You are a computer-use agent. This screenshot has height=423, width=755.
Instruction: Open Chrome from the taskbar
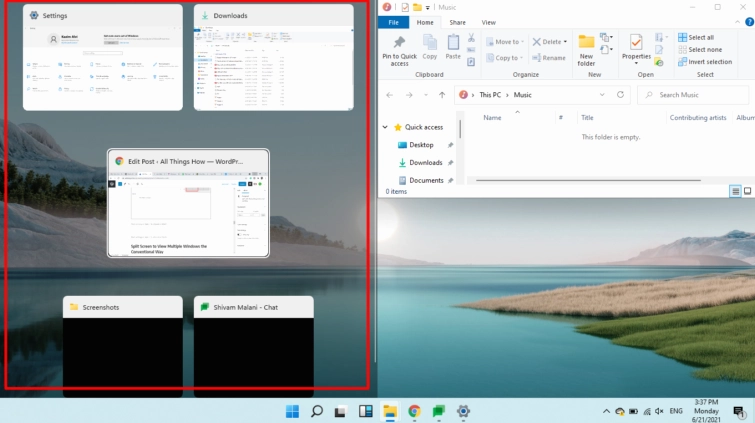(x=414, y=411)
